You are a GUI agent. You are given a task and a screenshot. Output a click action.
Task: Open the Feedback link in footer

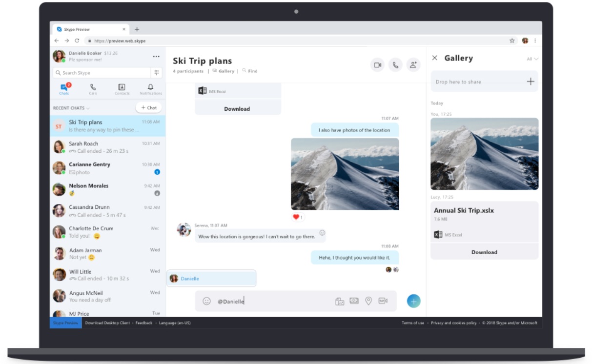coord(144,323)
